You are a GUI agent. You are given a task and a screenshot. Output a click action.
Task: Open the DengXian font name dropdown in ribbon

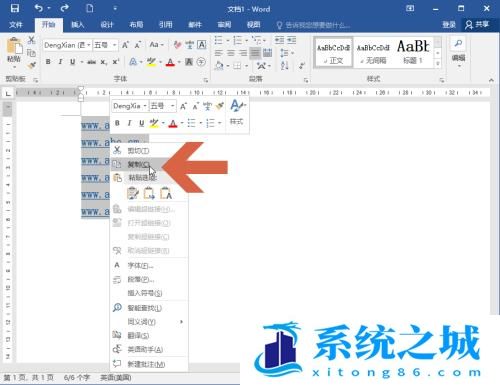[89, 45]
